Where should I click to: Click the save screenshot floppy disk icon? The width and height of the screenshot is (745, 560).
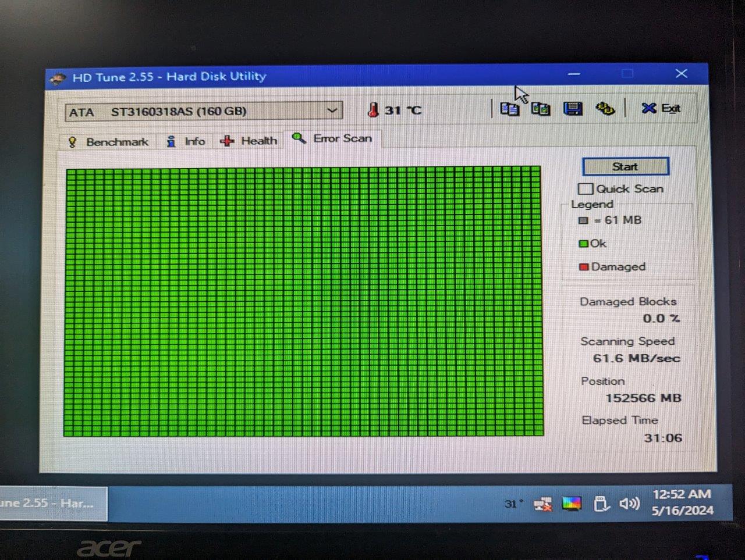tap(573, 109)
